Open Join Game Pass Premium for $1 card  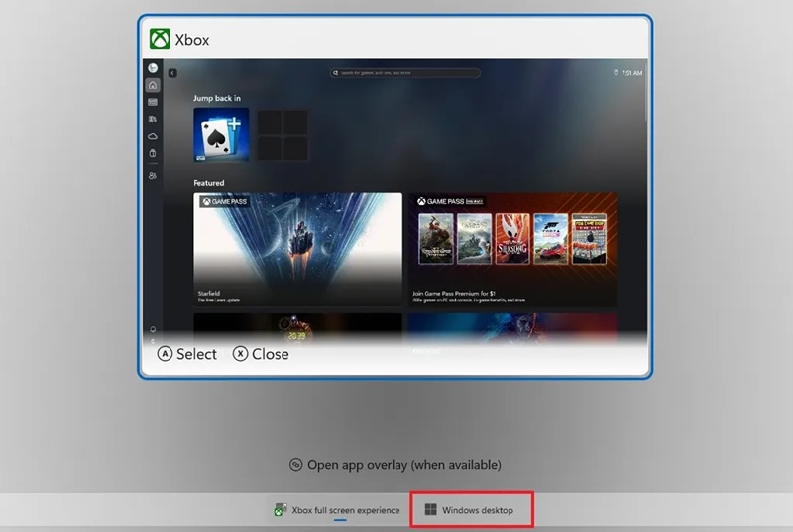(512, 249)
